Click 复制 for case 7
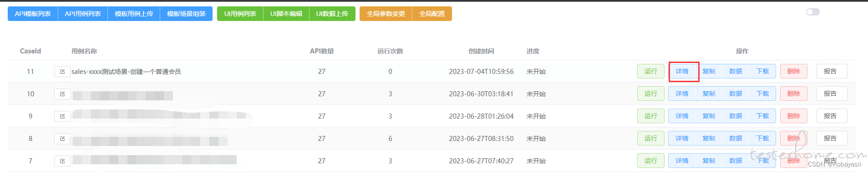The height and width of the screenshot is (172, 868). click(709, 161)
